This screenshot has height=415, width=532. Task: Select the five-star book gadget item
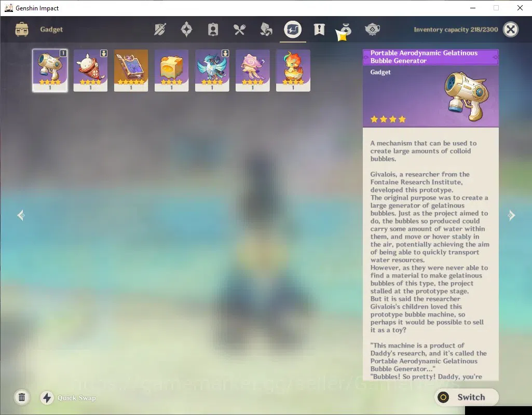pos(131,70)
